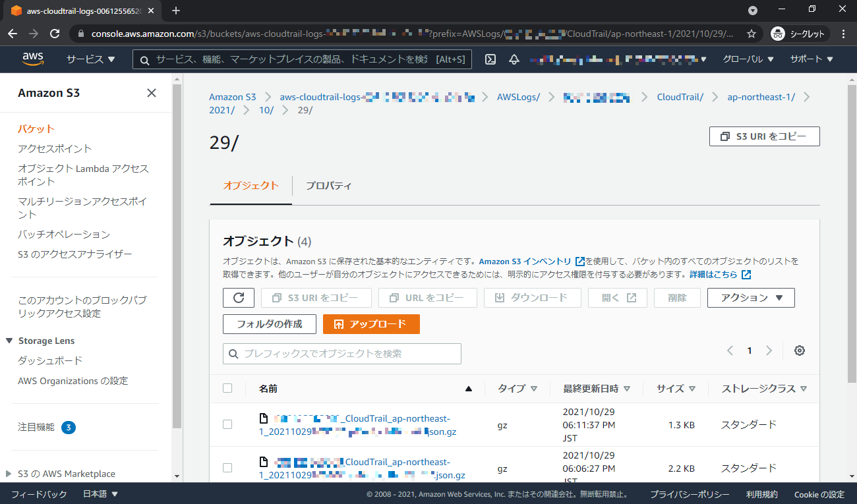Open the グローバル region dropdown
This screenshot has width=857, height=504.
(748, 59)
